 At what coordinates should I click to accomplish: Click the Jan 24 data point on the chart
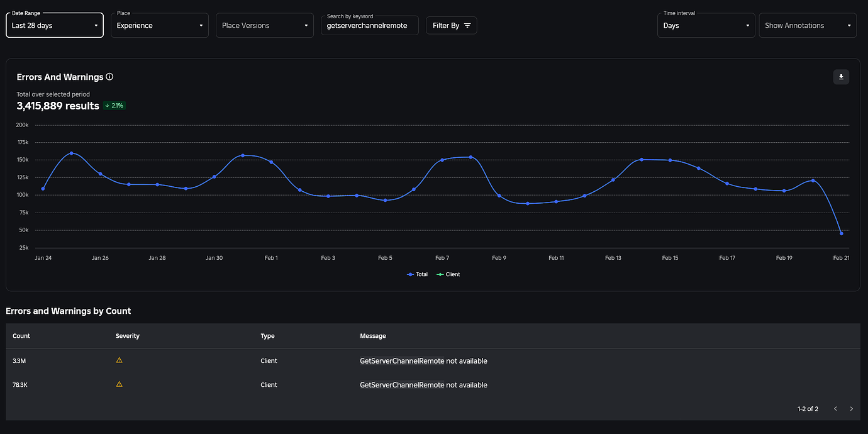coord(43,189)
